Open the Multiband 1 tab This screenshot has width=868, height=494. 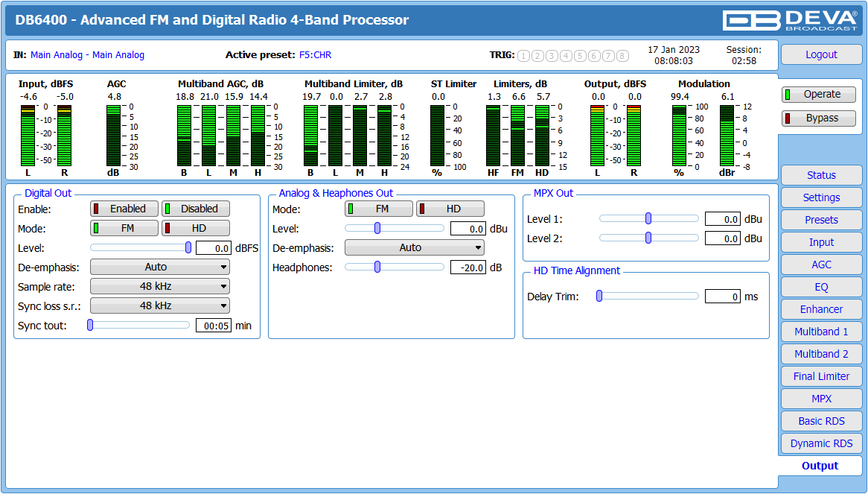pyautogui.click(x=822, y=332)
